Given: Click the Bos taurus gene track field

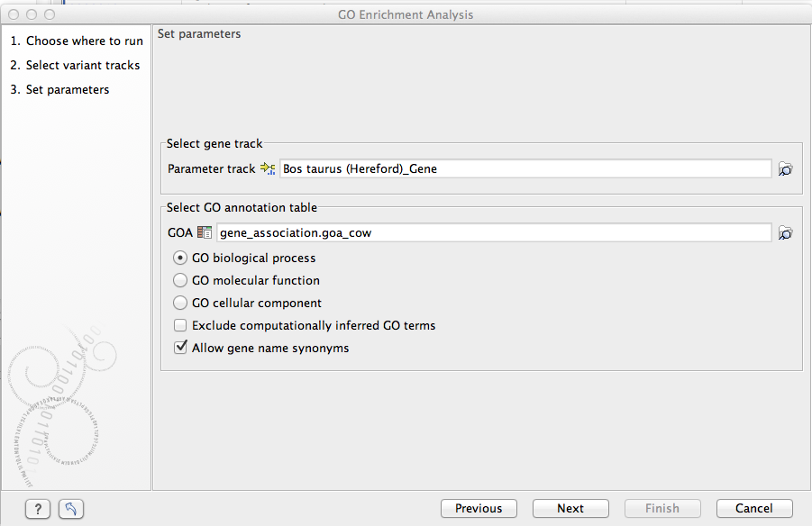Looking at the screenshot, I should 525,168.
